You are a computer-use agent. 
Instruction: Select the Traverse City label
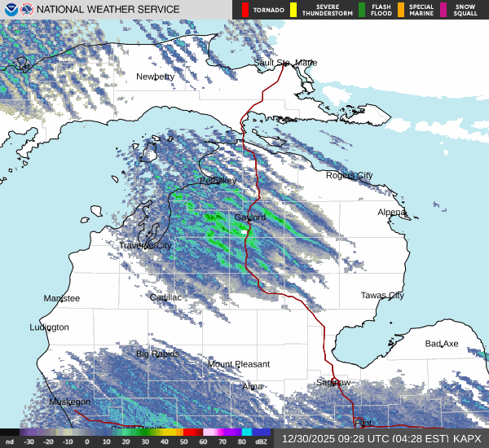[145, 245]
